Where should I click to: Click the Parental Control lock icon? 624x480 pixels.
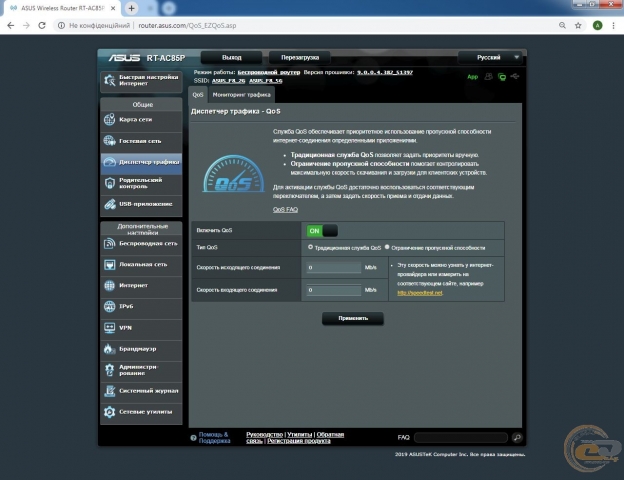(x=109, y=183)
